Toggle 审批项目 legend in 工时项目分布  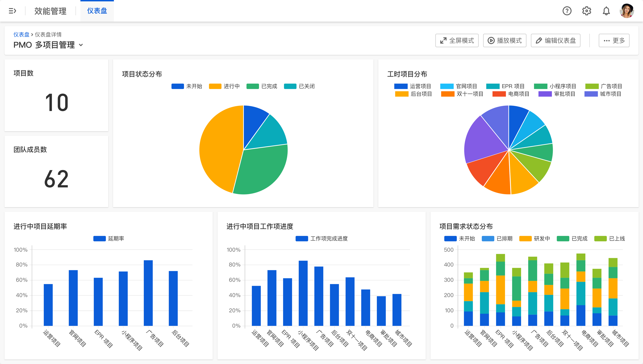(557, 94)
